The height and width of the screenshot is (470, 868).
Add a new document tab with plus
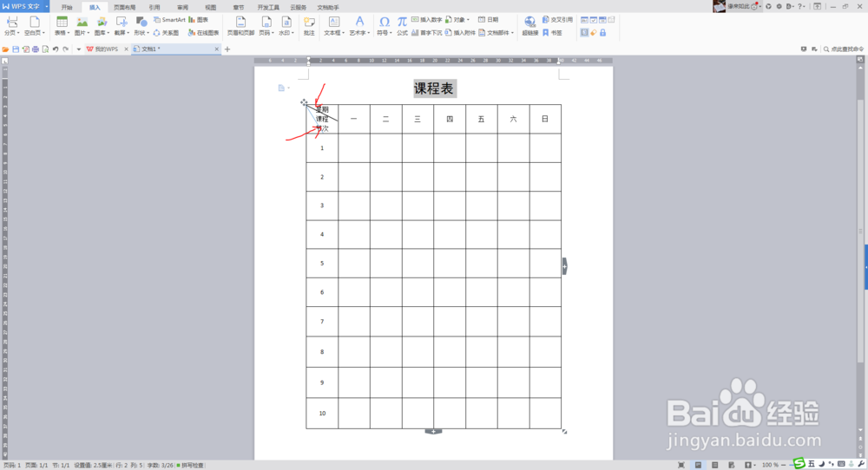[227, 49]
